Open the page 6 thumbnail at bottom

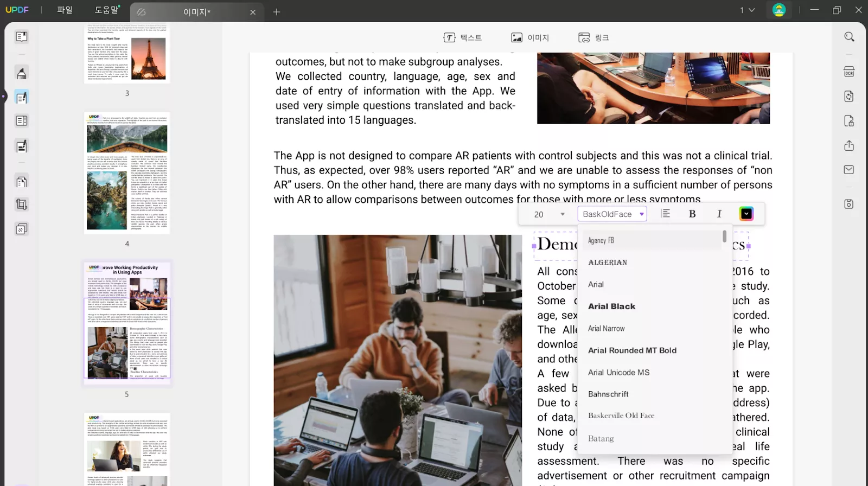coord(127,449)
